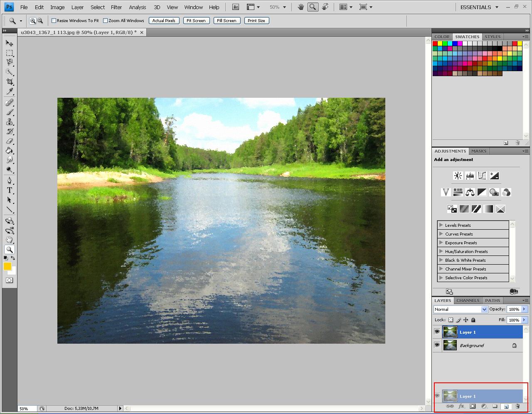Add a Gradient Map adjustment

pyautogui.click(x=488, y=209)
